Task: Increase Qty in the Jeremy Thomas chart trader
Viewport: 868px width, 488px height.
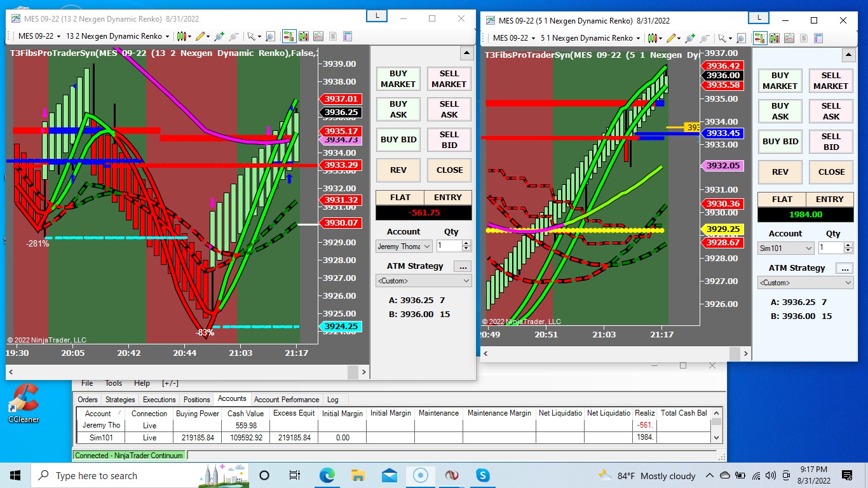Action: (x=467, y=243)
